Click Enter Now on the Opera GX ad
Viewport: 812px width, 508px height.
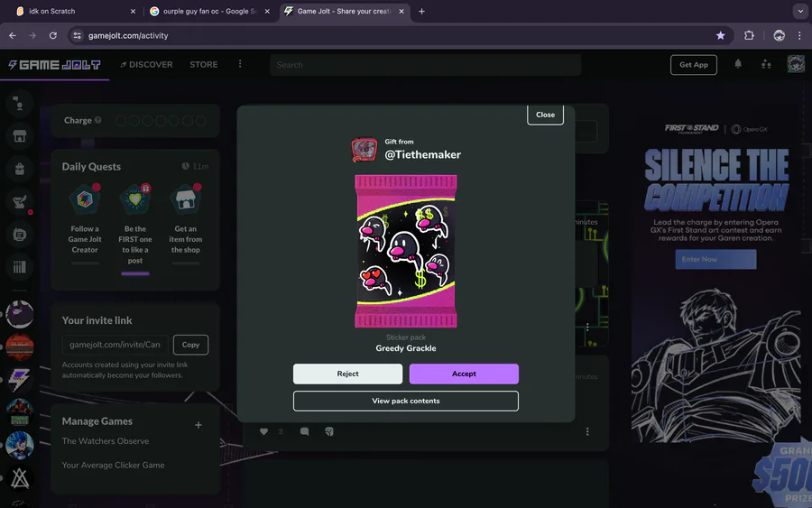click(715, 259)
